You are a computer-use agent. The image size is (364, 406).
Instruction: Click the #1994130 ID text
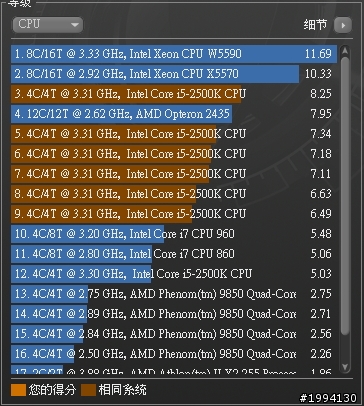(x=328, y=398)
